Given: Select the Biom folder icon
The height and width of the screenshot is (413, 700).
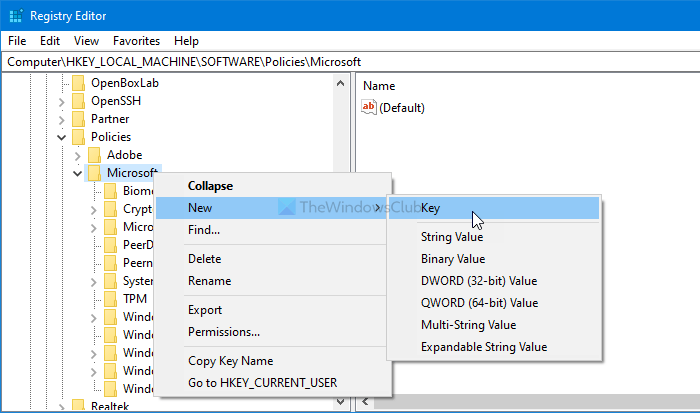Looking at the screenshot, I should (110, 191).
